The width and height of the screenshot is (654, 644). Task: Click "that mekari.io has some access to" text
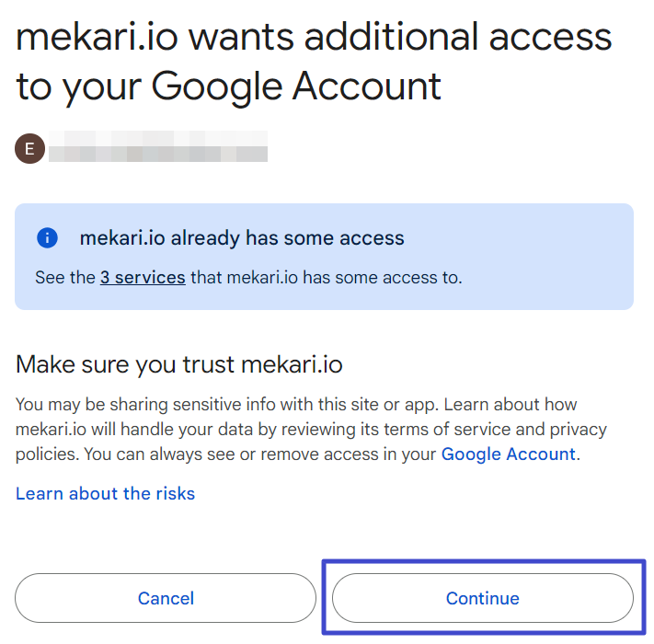pyautogui.click(x=326, y=277)
